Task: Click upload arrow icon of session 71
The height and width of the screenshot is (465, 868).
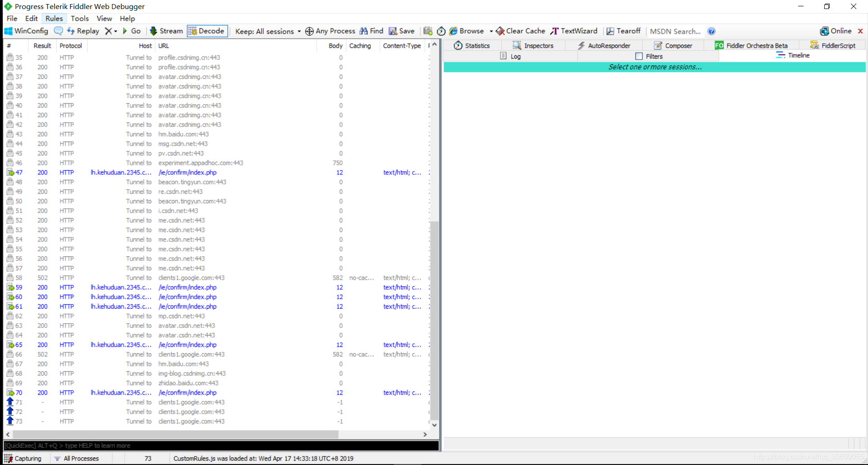Action: pos(10,402)
